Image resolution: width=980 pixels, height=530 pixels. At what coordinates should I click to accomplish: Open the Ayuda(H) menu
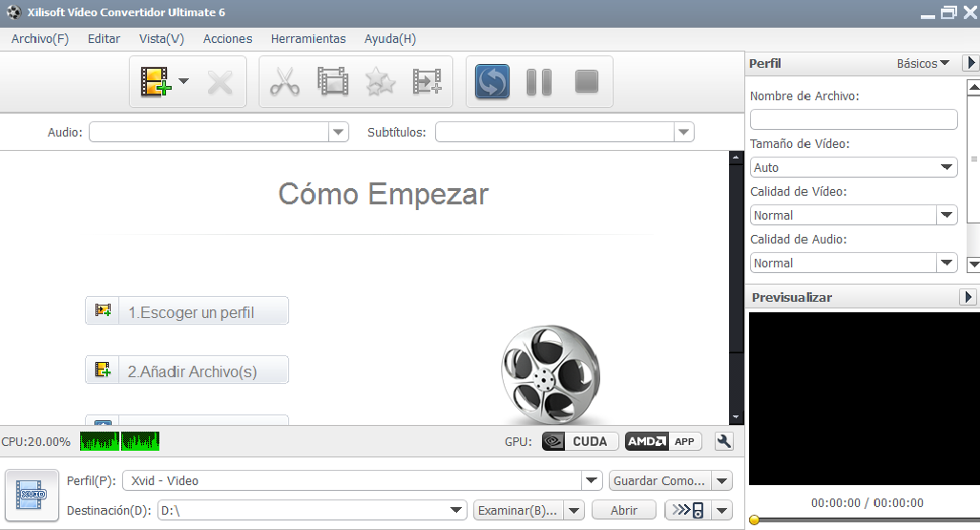pos(390,39)
